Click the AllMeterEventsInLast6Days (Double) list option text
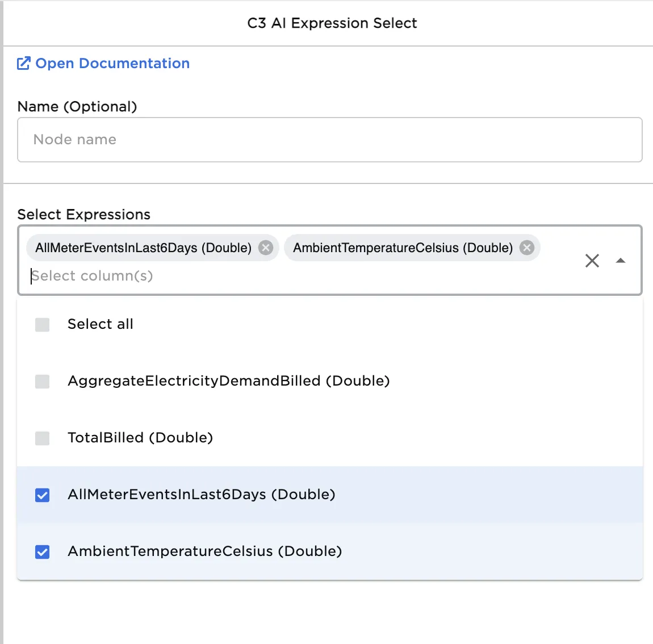The height and width of the screenshot is (644, 653). [x=201, y=495]
